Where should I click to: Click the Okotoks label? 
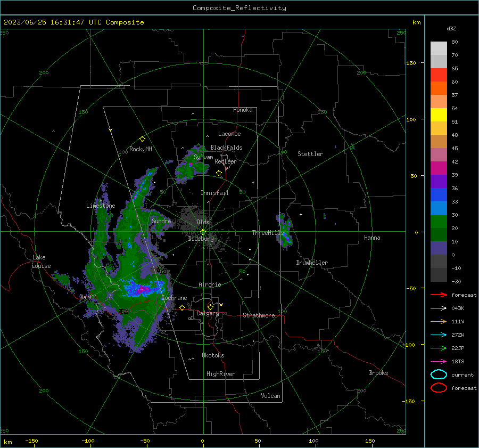click(213, 355)
